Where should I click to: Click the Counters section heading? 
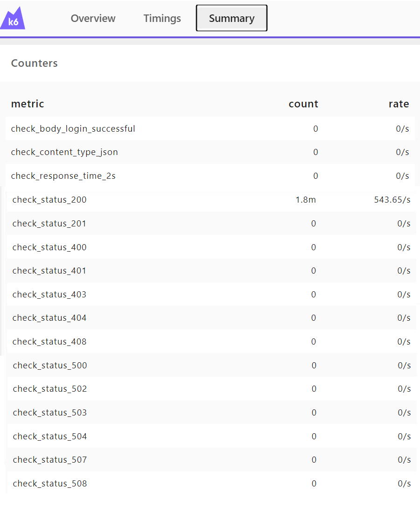tap(34, 63)
